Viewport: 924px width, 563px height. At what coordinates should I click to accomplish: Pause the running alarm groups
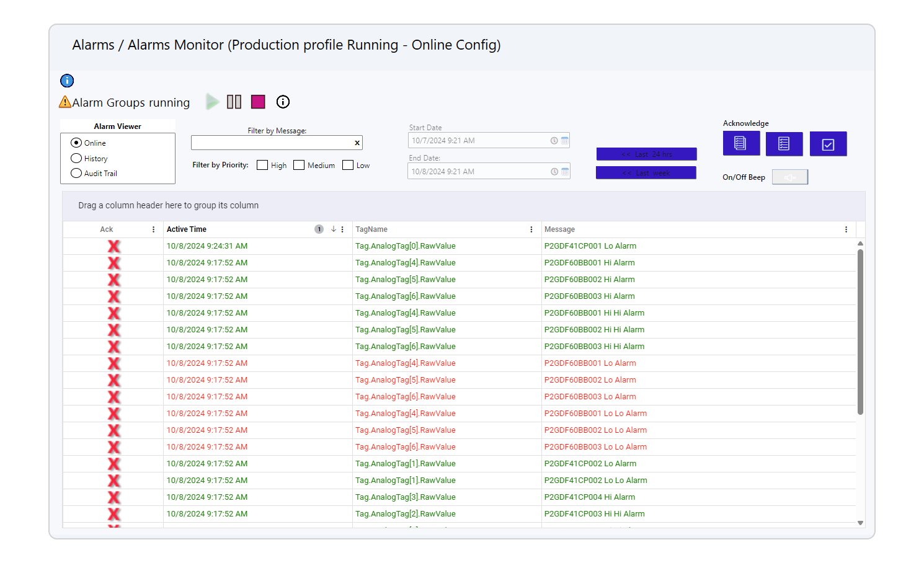click(x=234, y=102)
